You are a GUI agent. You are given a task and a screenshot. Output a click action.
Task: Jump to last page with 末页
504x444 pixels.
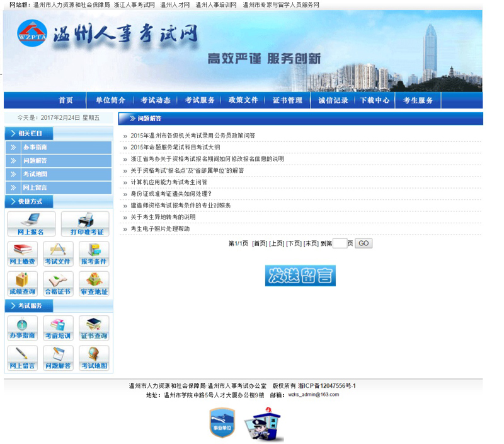pyautogui.click(x=311, y=243)
